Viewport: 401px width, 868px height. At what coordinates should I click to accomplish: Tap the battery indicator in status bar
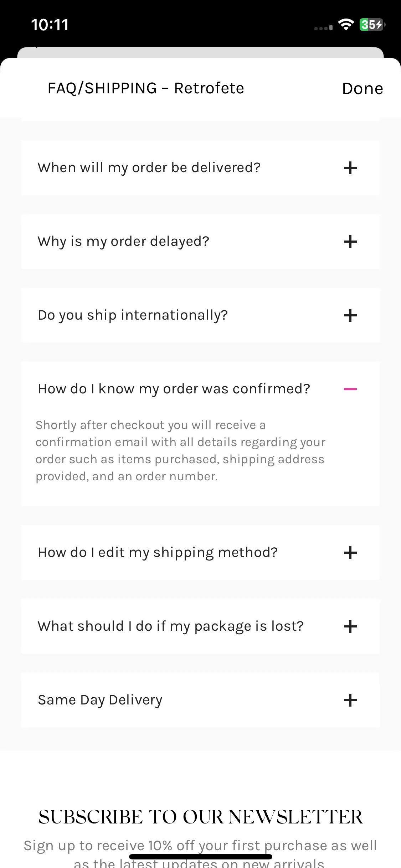(372, 25)
